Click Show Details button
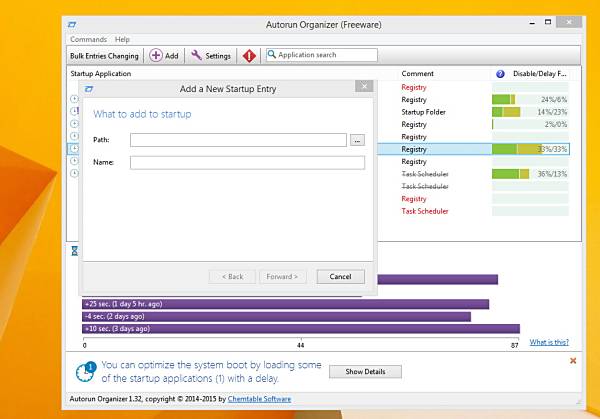The height and width of the screenshot is (419, 600). (365, 372)
